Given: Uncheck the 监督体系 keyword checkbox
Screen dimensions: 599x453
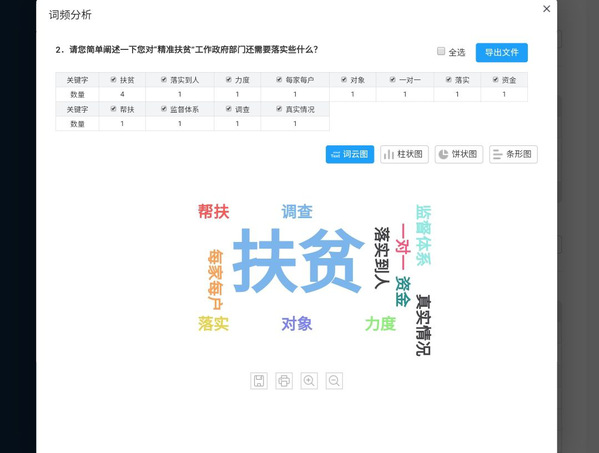Looking at the screenshot, I should [x=164, y=109].
